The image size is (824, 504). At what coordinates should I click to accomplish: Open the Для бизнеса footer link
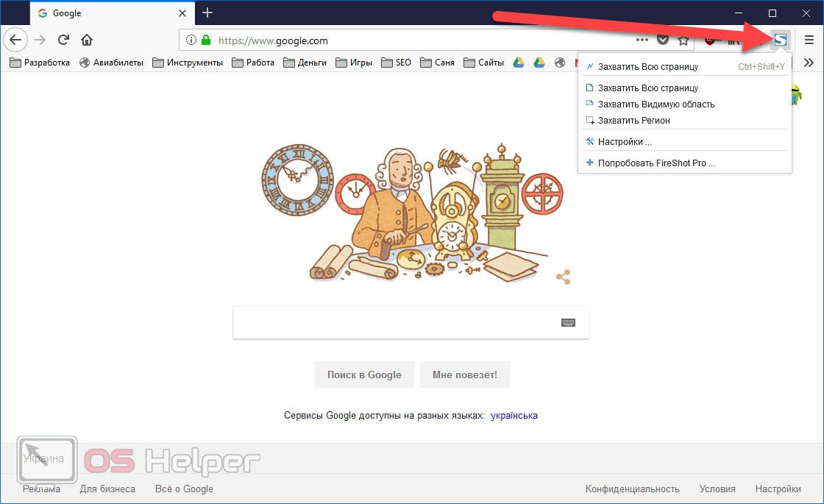click(107, 489)
